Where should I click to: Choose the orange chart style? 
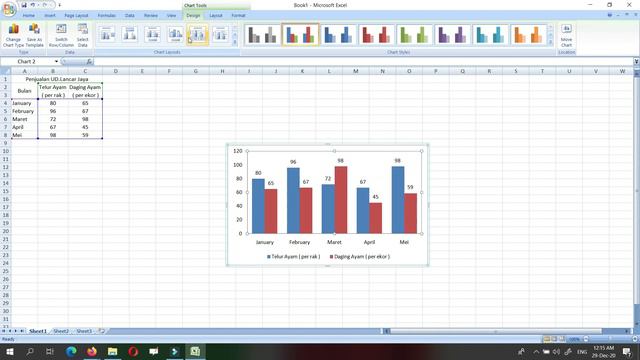click(528, 35)
